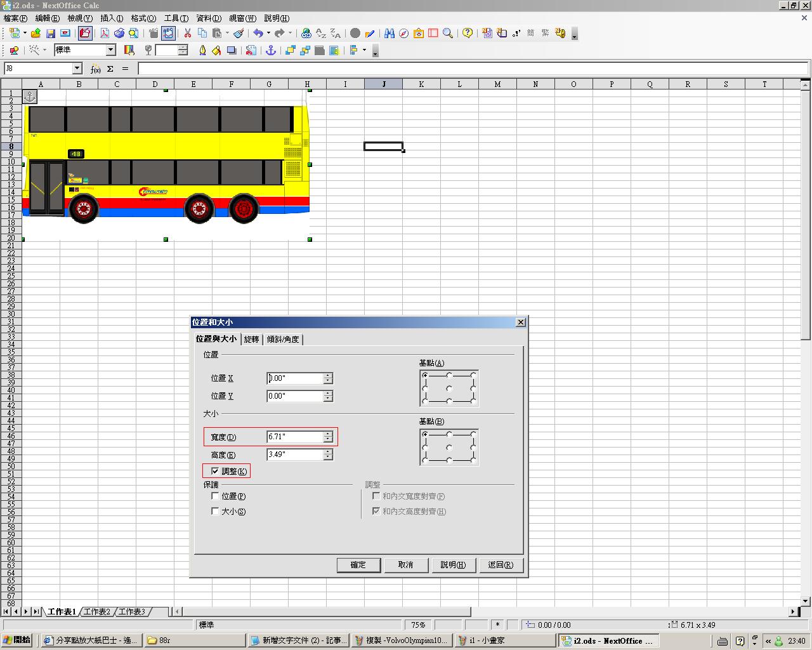Click the Windows 開始 Start button
This screenshot has width=812, height=650.
point(17,640)
